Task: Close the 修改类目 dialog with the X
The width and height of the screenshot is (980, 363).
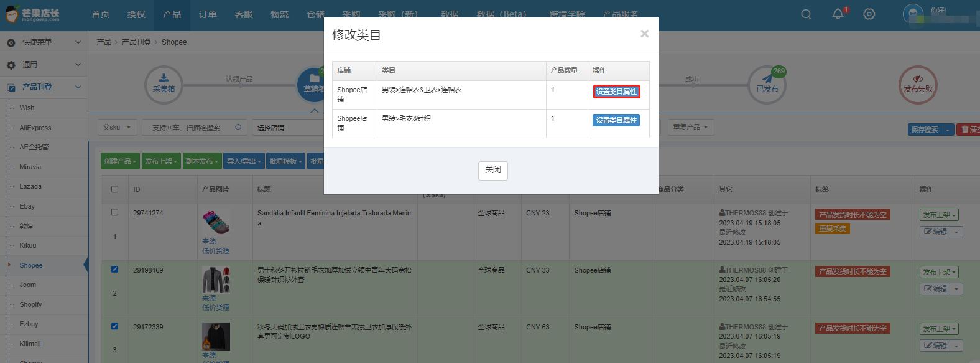Action: (x=644, y=34)
